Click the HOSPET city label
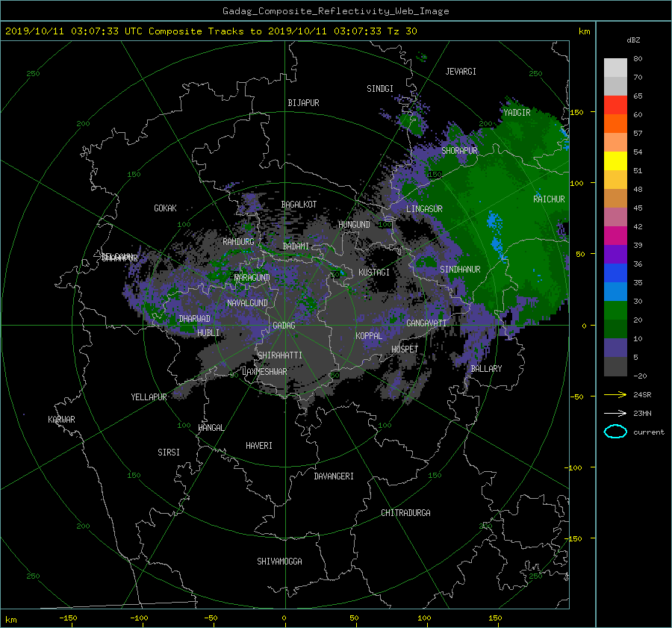 pyautogui.click(x=405, y=349)
